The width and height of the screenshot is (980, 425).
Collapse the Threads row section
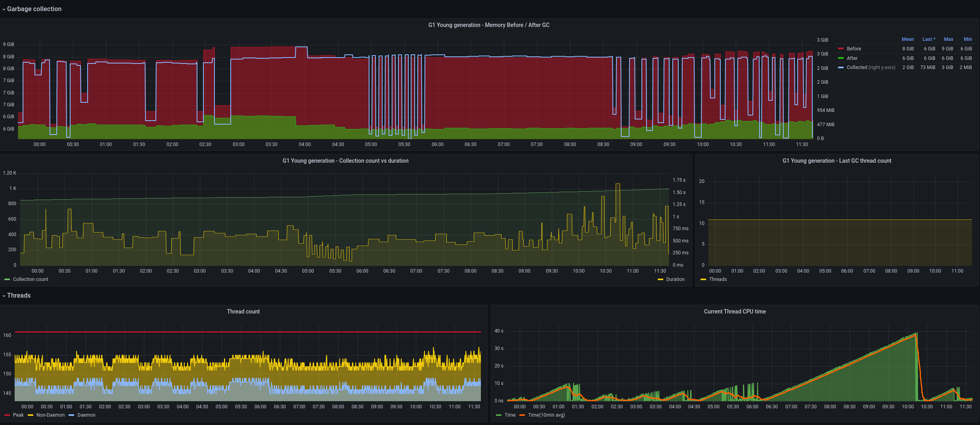click(19, 295)
